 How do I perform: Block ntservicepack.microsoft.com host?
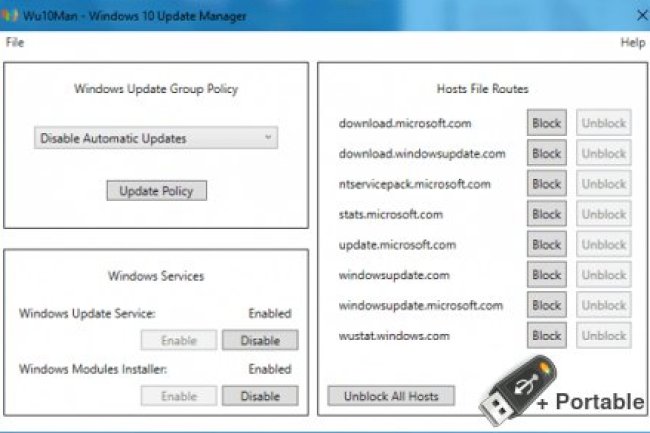coord(546,184)
